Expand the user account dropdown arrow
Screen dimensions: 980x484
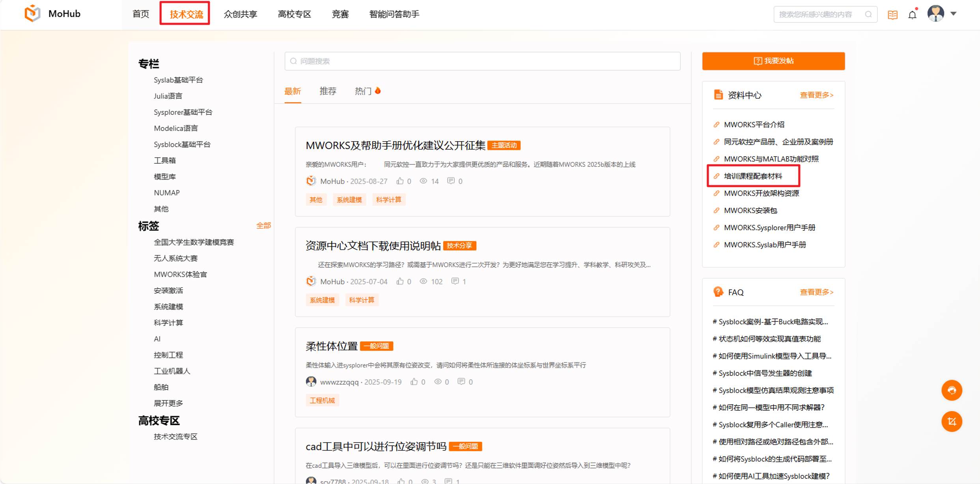[954, 14]
